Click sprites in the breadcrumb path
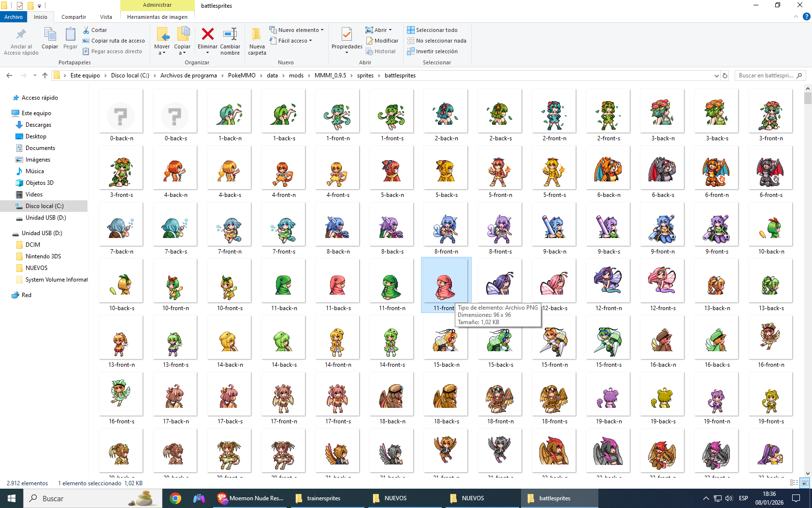This screenshot has height=508, width=812. pos(365,75)
